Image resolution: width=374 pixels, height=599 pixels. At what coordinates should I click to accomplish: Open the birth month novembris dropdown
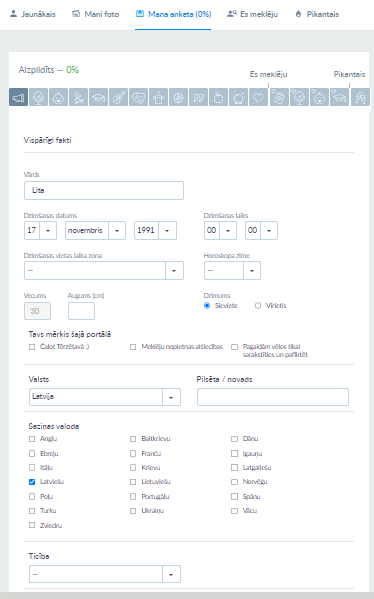pos(96,230)
